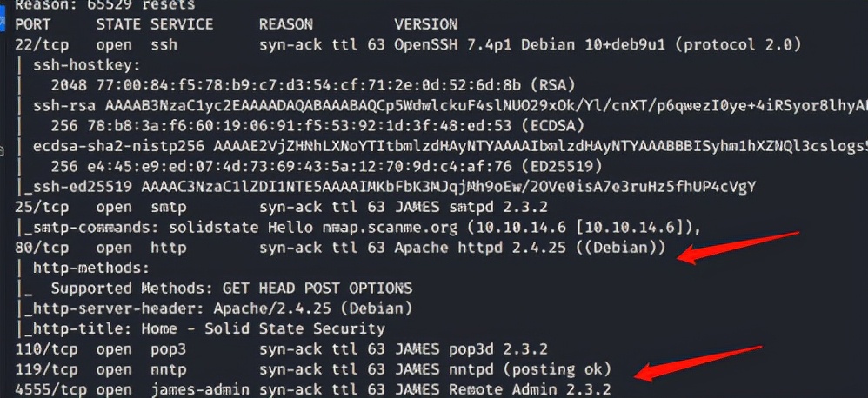Image resolution: width=868 pixels, height=398 pixels.
Task: Click the ecdsa-sha2-nistp256 key line
Action: (435, 145)
